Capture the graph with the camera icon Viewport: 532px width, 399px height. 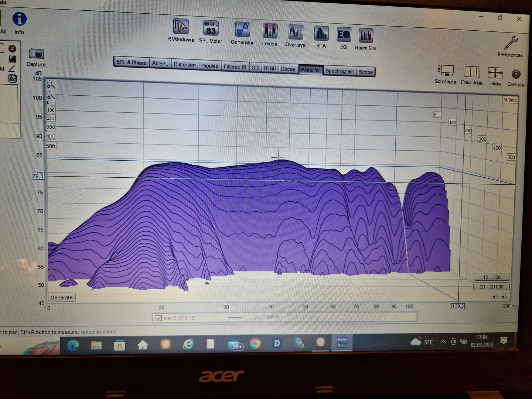coord(36,58)
